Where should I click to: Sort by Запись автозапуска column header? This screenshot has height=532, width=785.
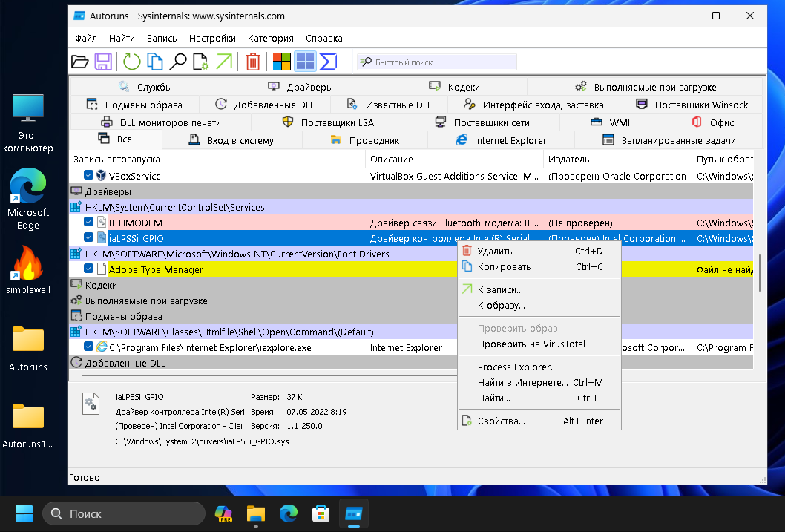click(x=217, y=159)
